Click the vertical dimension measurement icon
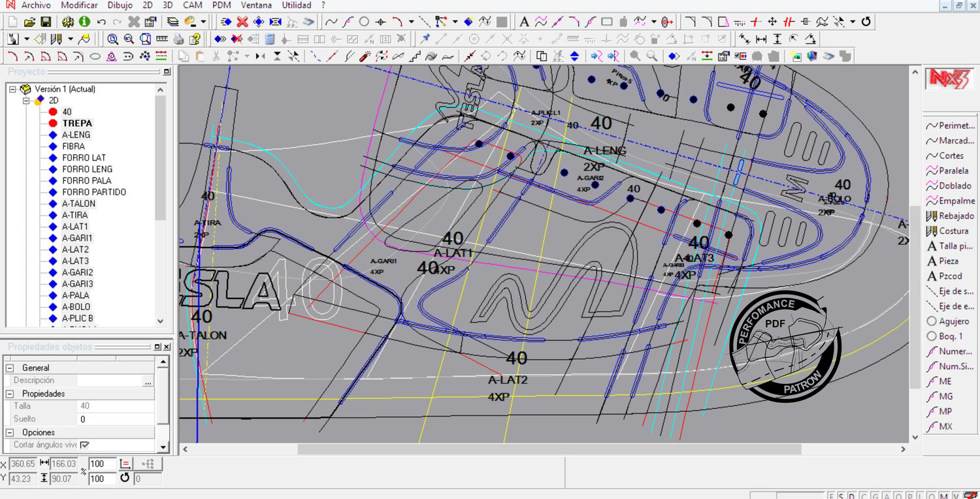This screenshot has width=980, height=499. point(777,39)
